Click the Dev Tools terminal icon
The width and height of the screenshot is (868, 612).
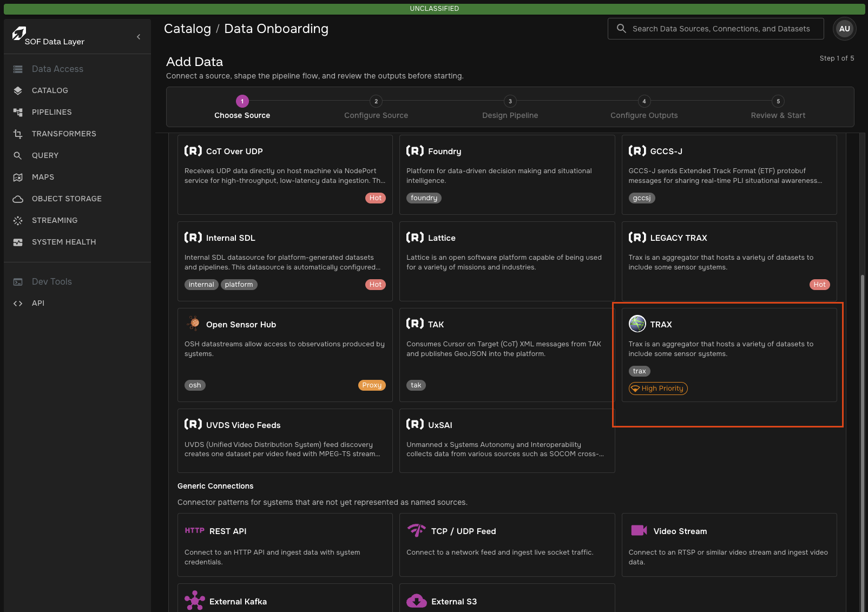(x=18, y=281)
